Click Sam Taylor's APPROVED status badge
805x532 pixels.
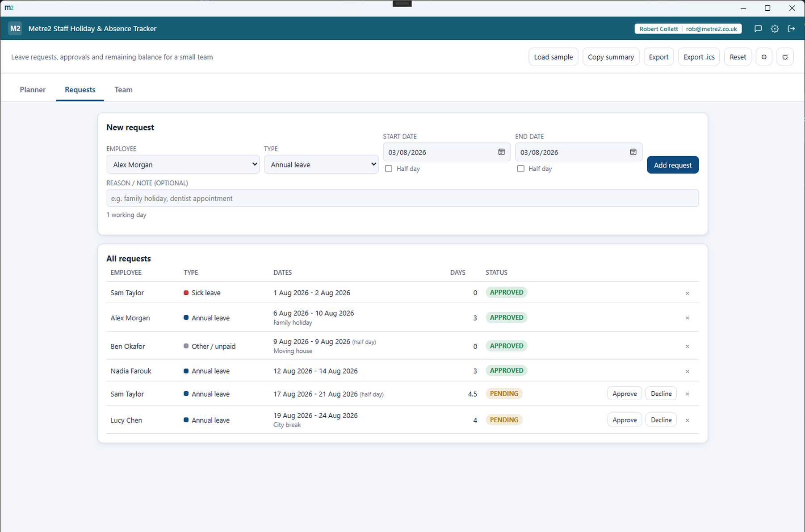coord(506,292)
